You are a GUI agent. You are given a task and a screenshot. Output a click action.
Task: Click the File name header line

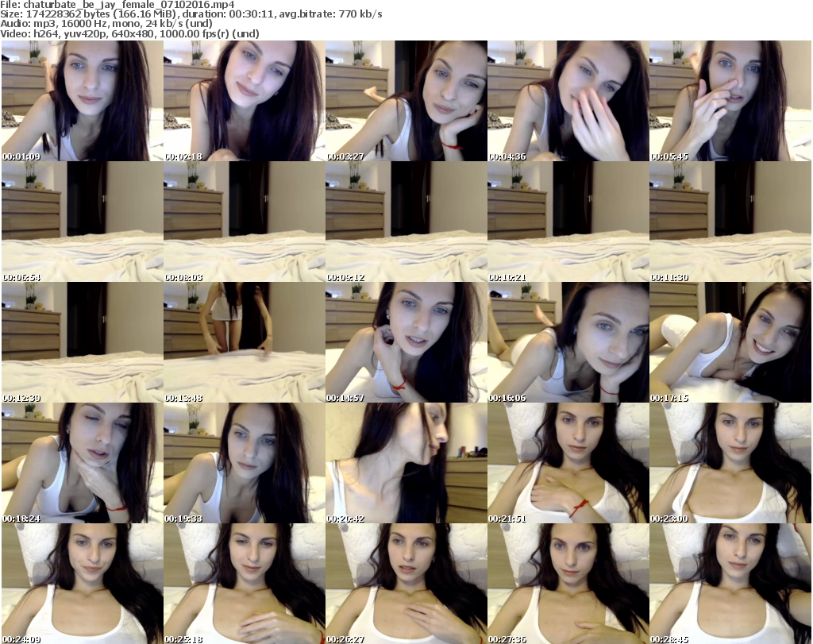(118, 5)
